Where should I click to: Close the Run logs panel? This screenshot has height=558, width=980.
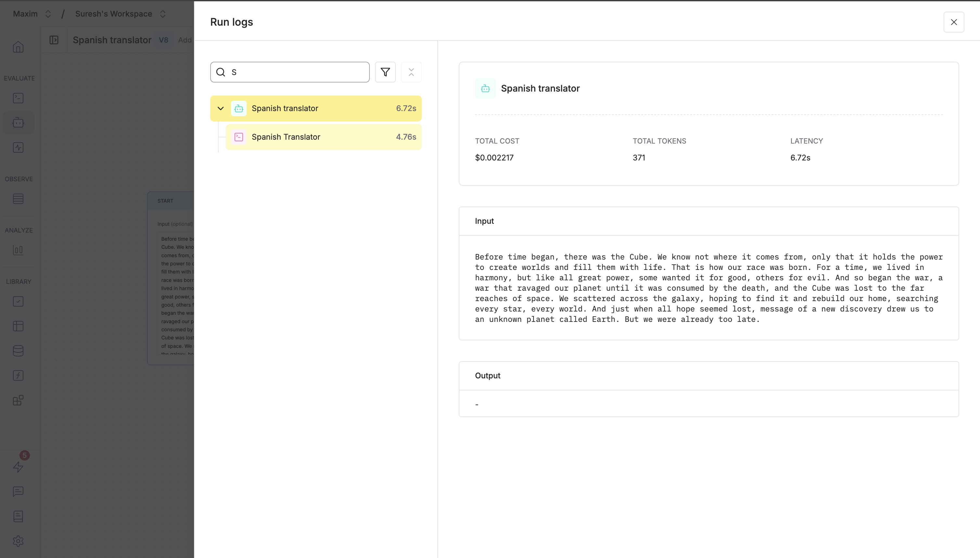(954, 22)
